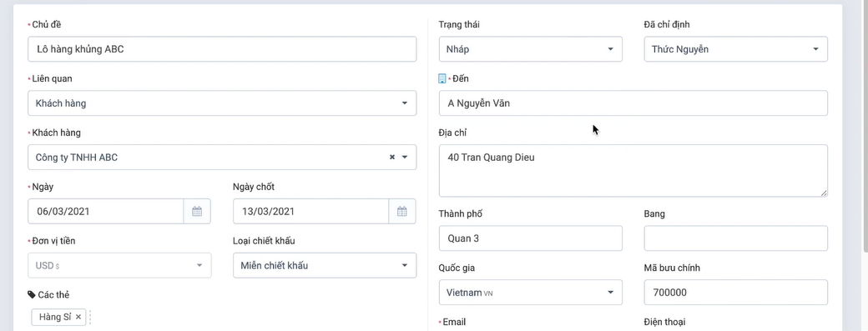Click the Đến recipient name field
Image resolution: width=868 pixels, height=331 pixels.
(x=633, y=103)
